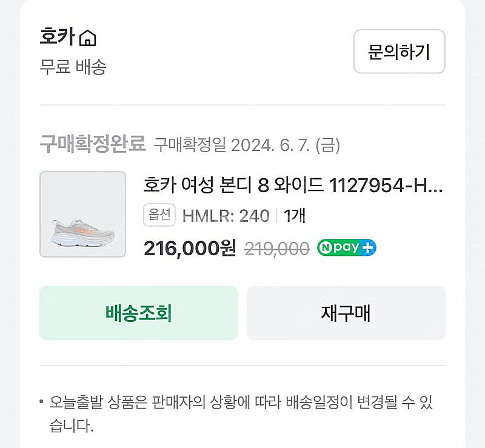Select the HMLR: 240 option text
Image resolution: width=485 pixels, height=448 pixels.
[x=226, y=215]
